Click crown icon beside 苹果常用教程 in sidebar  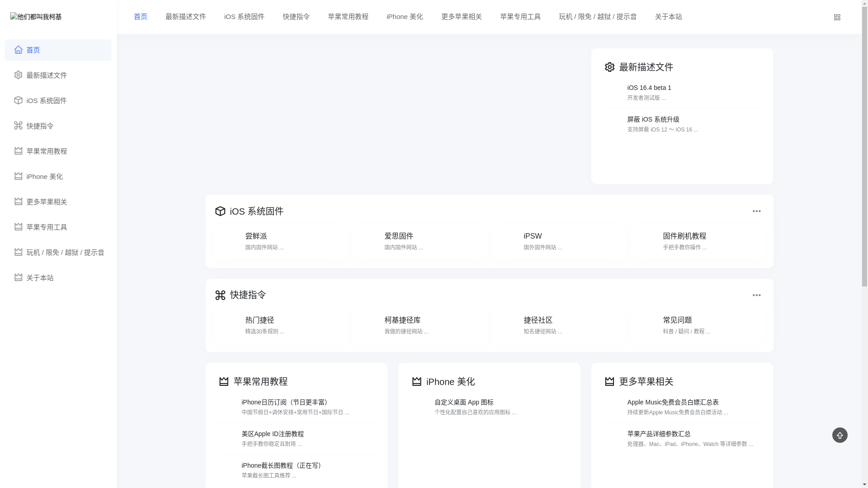(x=18, y=151)
